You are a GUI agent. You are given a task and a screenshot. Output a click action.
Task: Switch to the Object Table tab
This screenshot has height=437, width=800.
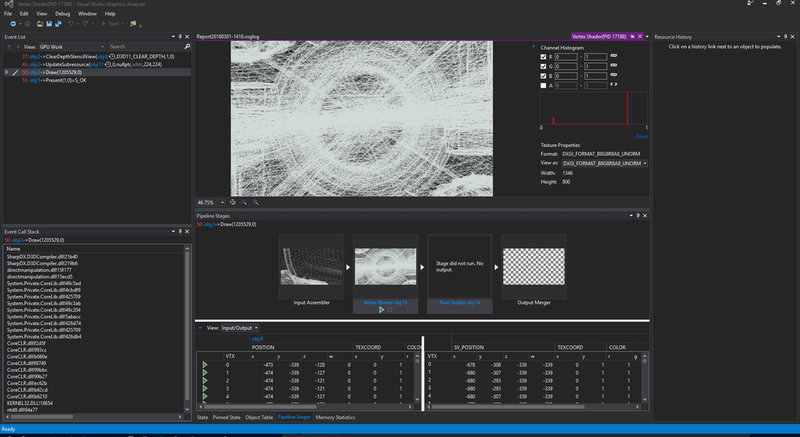point(259,417)
